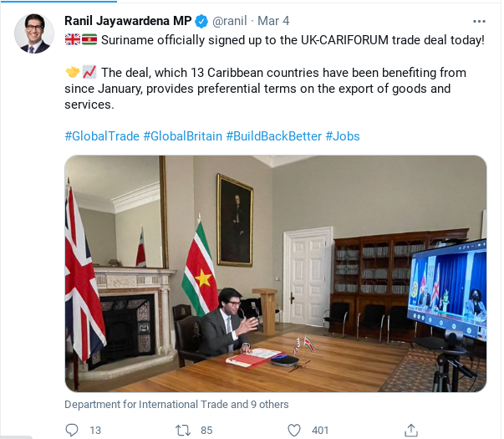504x439 pixels.
Task: Open Ranil Jayawardena's profile picture
Action: (34, 33)
